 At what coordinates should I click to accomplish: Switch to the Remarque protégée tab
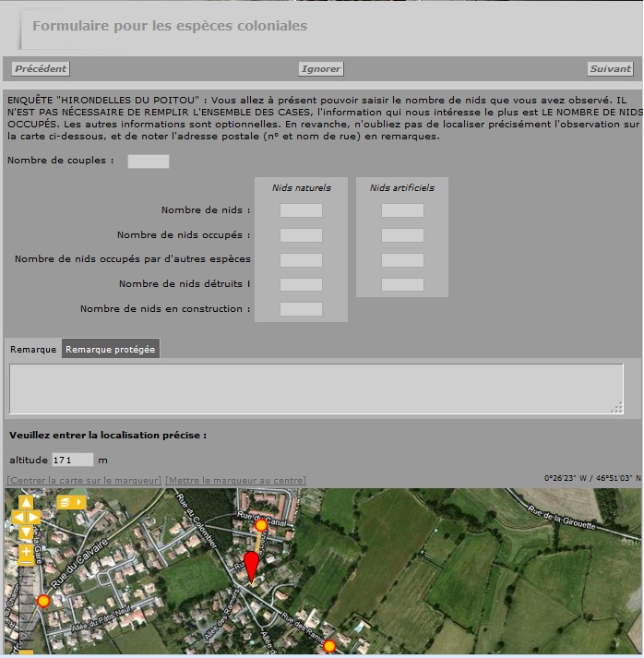(111, 349)
